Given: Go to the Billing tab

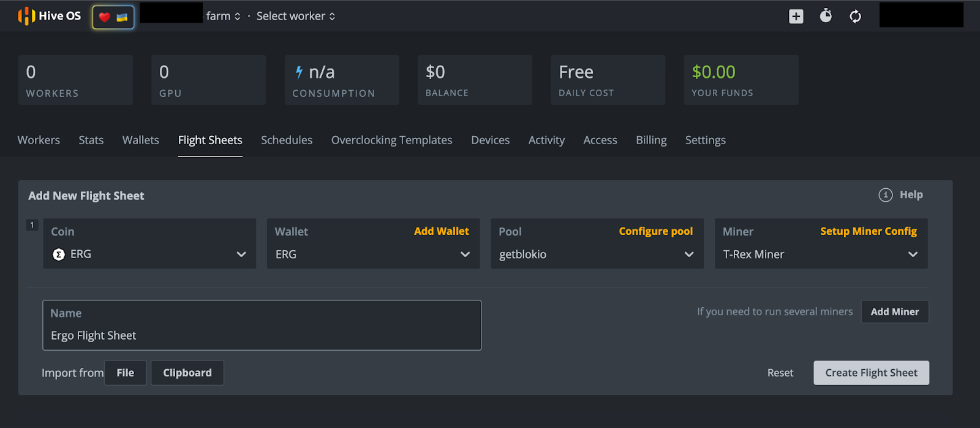Looking at the screenshot, I should (x=651, y=140).
